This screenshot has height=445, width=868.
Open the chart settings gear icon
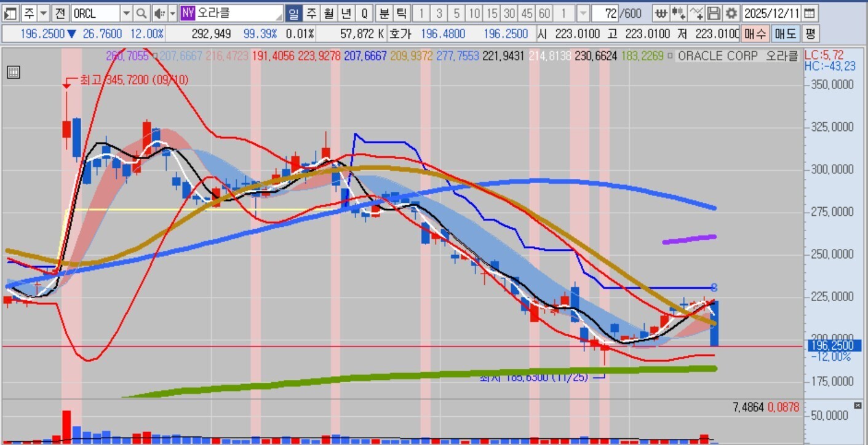pos(731,13)
